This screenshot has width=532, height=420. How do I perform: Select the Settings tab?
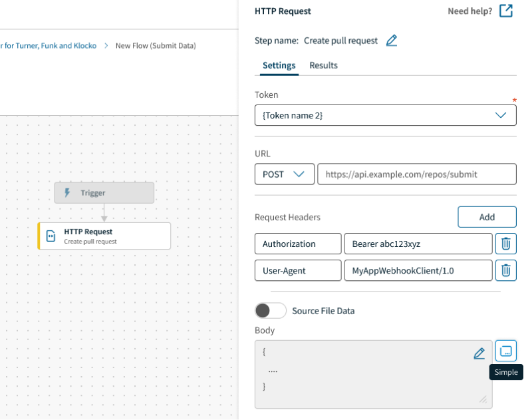tap(279, 65)
